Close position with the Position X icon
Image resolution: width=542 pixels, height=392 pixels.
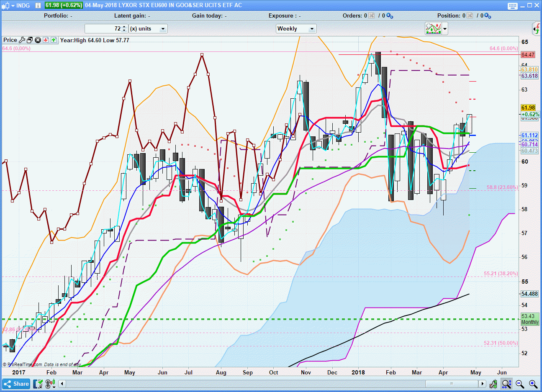(x=470, y=15)
